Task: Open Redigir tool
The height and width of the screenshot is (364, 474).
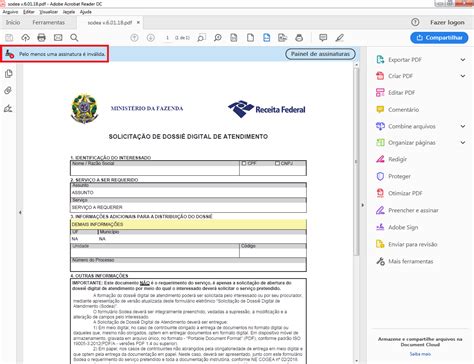Action: coord(392,159)
